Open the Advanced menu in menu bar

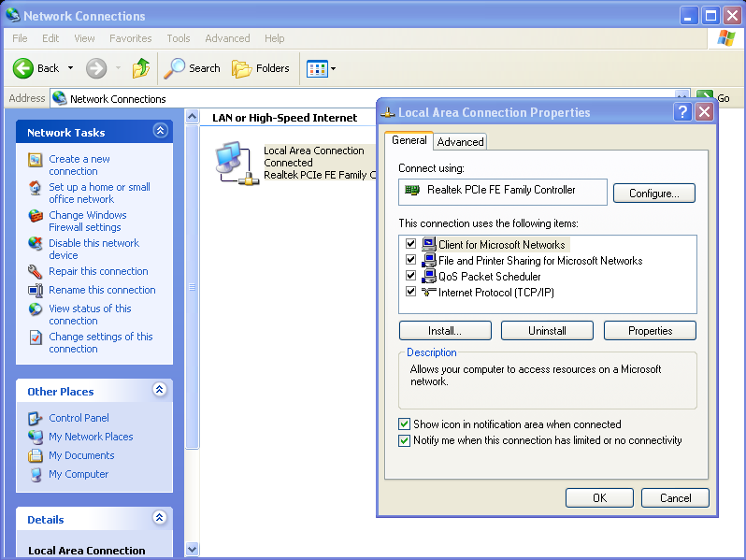tap(227, 38)
